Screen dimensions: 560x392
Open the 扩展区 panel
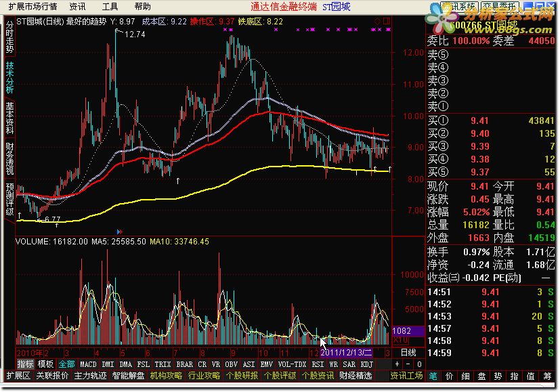coord(18,376)
